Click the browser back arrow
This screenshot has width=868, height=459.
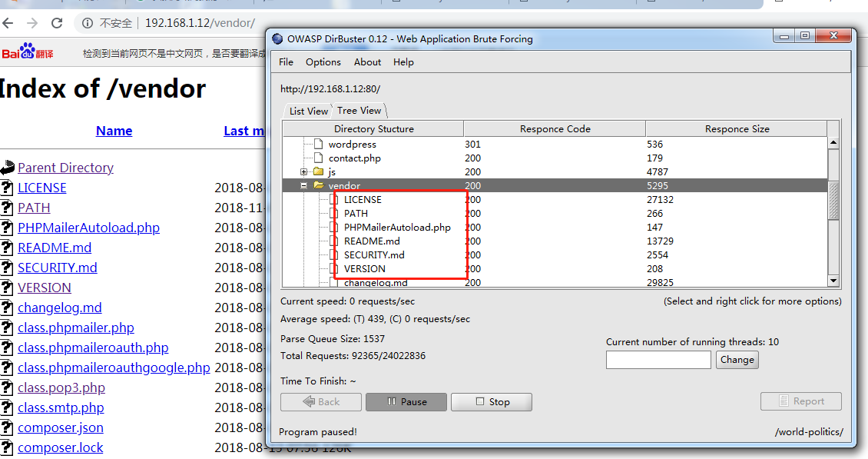click(8, 23)
